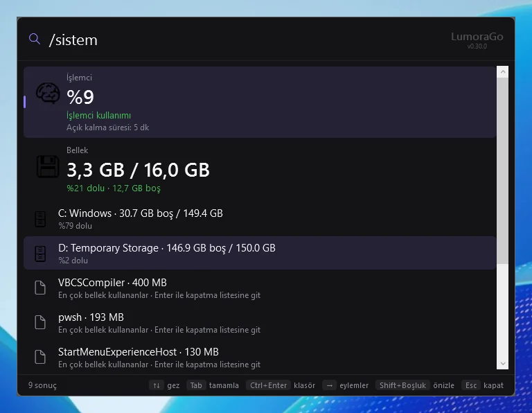Click the %79 dolu subtitle
Screen dimensions: 532x413
click(75, 226)
